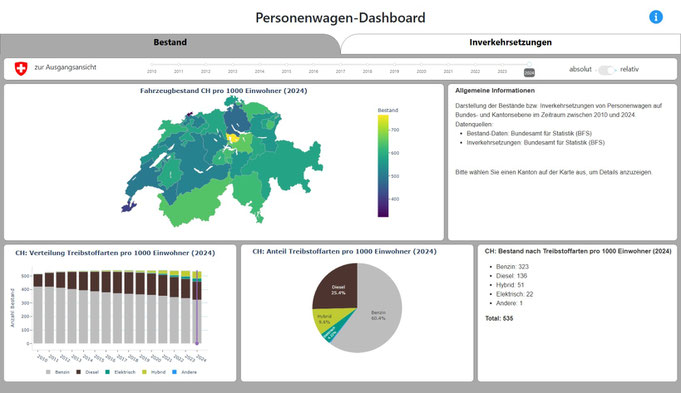Toggle Diesel legend marker in bar chart

[x=79, y=372]
